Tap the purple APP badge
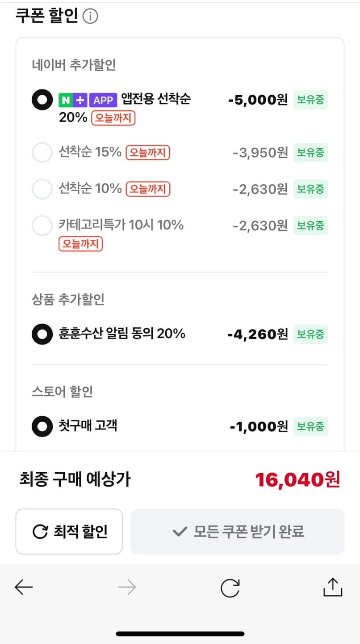Viewport: 360px width, 644px height. point(103,100)
